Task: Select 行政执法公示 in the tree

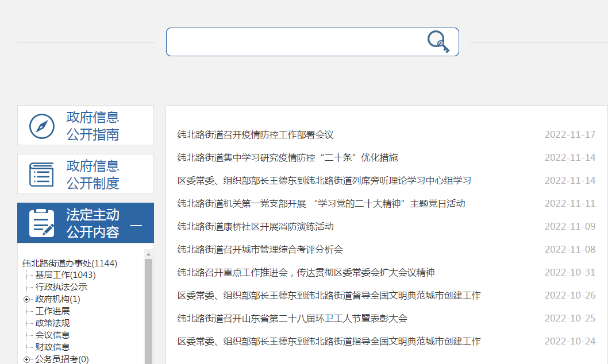Action: [x=61, y=287]
